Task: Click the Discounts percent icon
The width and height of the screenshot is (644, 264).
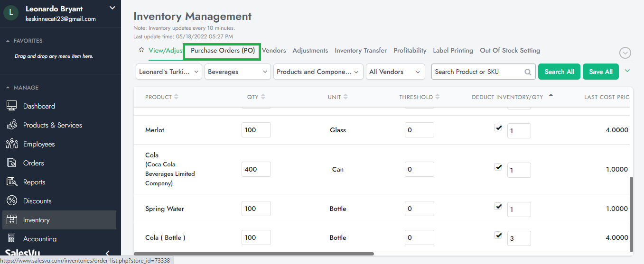Action: tap(12, 201)
